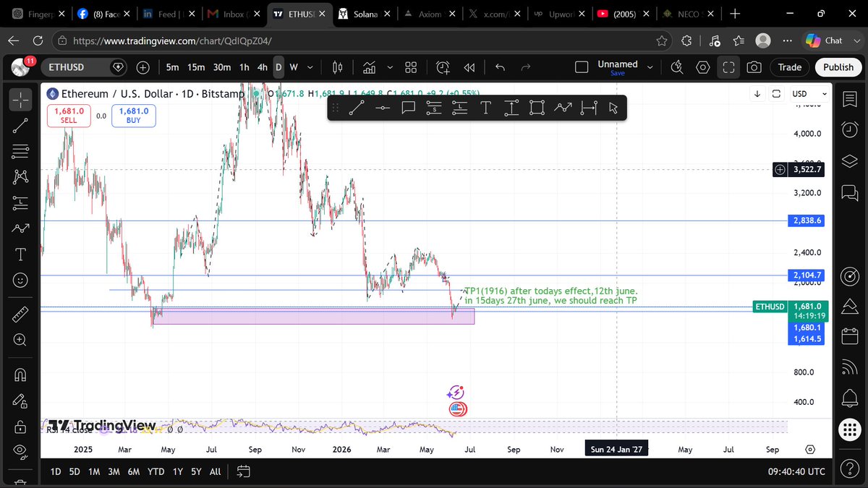868x488 pixels.
Task: Click the SELL 1,681.0 button
Action: [x=69, y=116]
